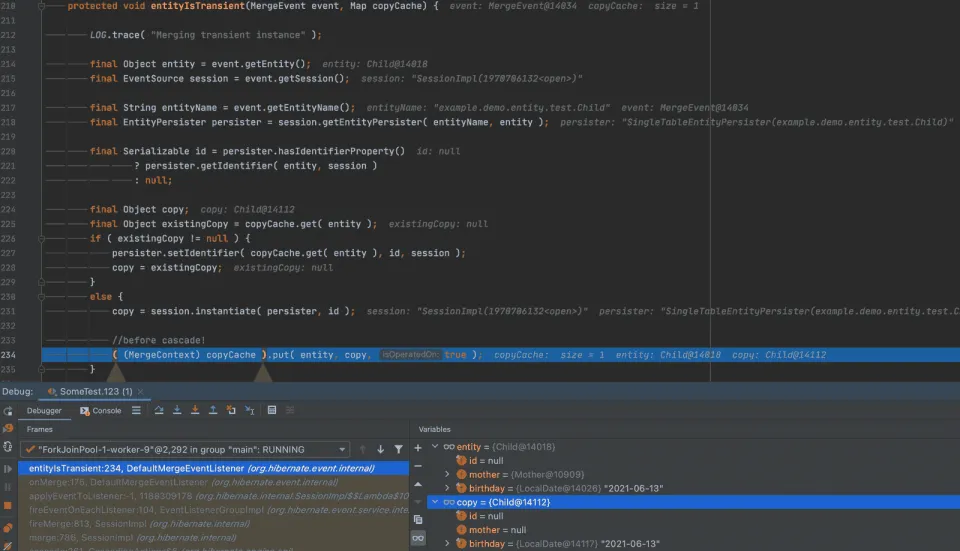Viewport: 960px width, 551px height.
Task: Click 'session.instantiate' call on line 231
Action: [x=203, y=312]
